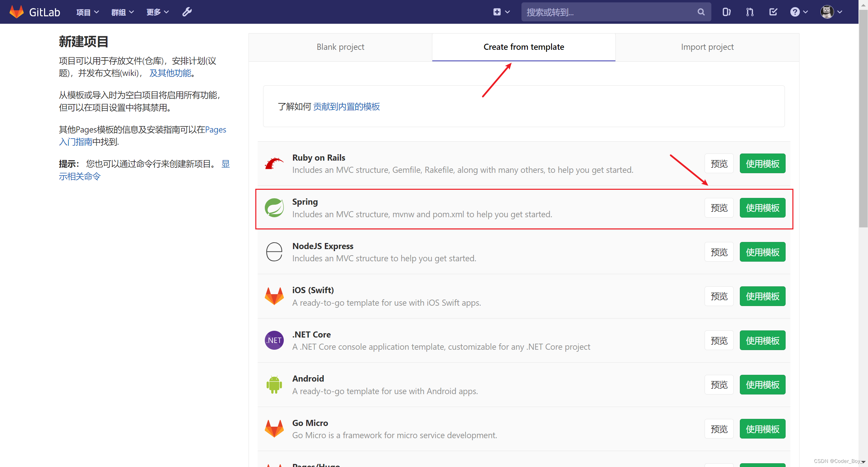The width and height of the screenshot is (868, 467).
Task: Use the .NET Core template
Action: tap(762, 341)
